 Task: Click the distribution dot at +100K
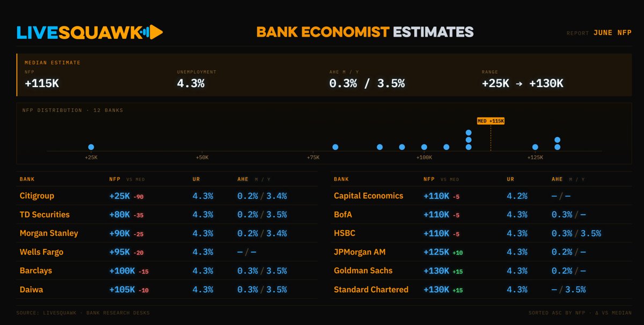424,147
